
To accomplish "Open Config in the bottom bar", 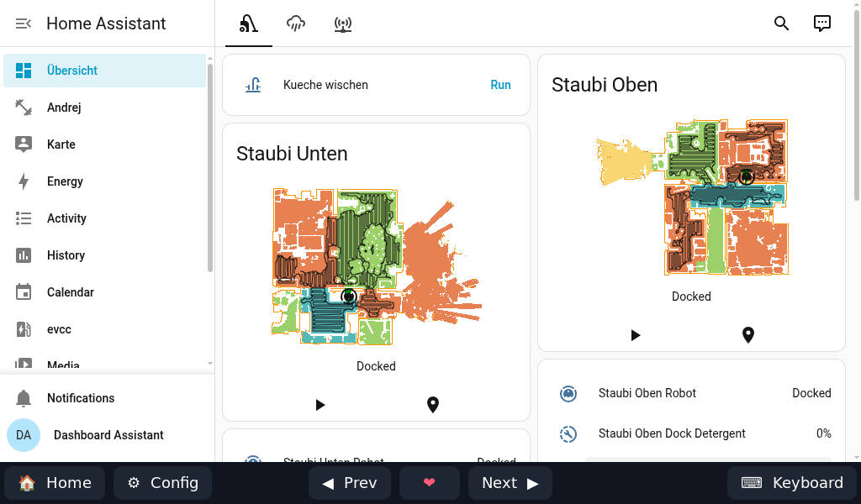I will (163, 483).
